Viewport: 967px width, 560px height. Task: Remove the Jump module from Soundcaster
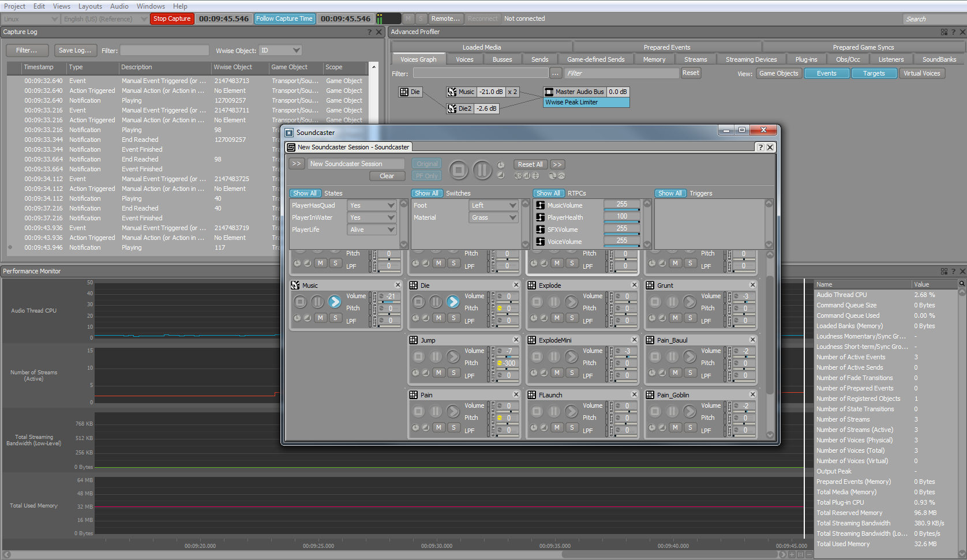click(516, 340)
